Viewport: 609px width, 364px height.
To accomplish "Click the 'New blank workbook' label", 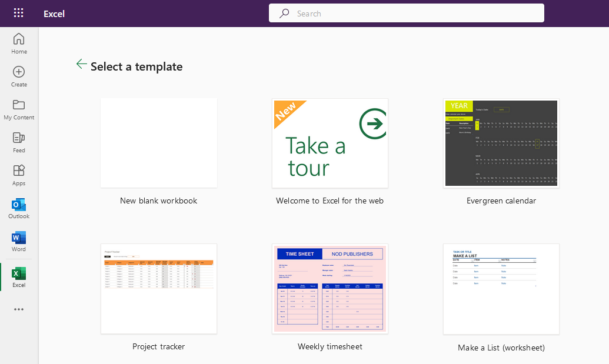I will (x=158, y=201).
